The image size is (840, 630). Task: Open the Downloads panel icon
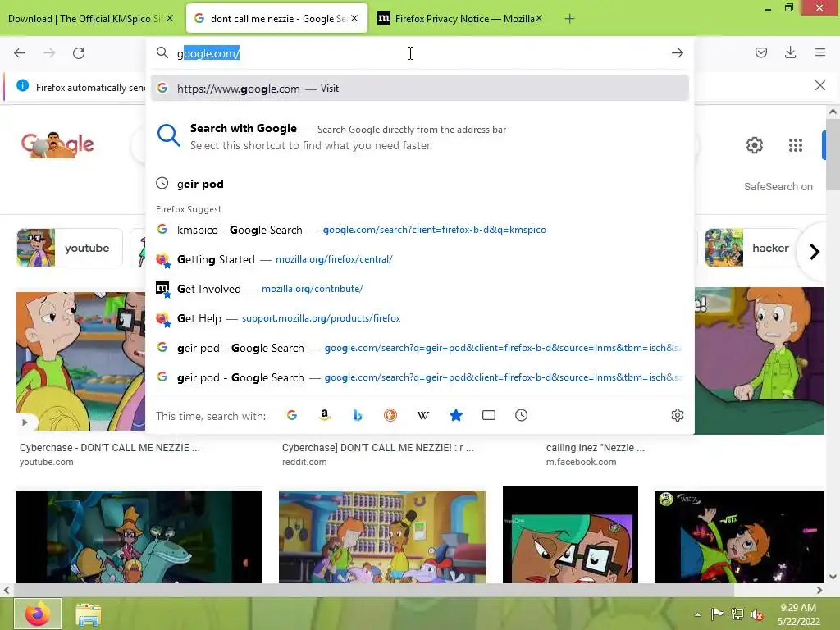click(x=790, y=52)
